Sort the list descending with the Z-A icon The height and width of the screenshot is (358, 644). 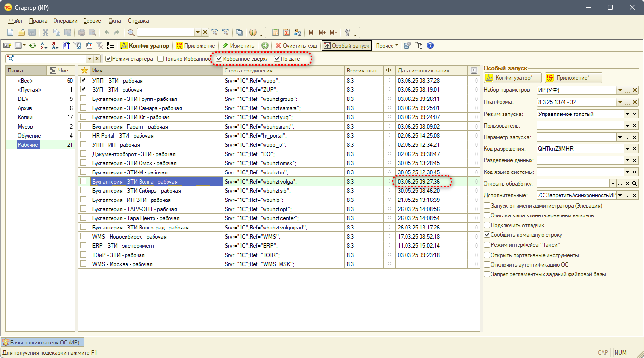click(55, 45)
